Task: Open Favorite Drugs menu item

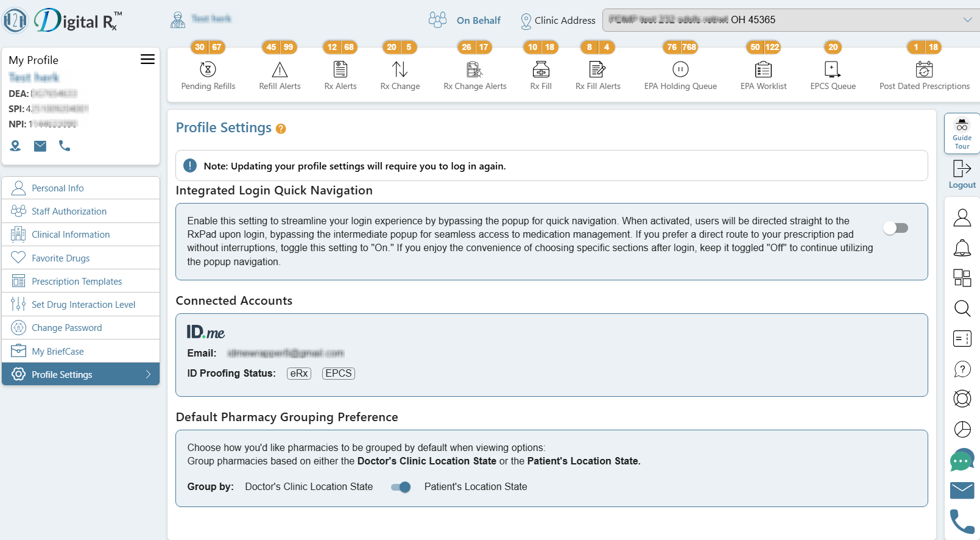Action: pos(81,258)
